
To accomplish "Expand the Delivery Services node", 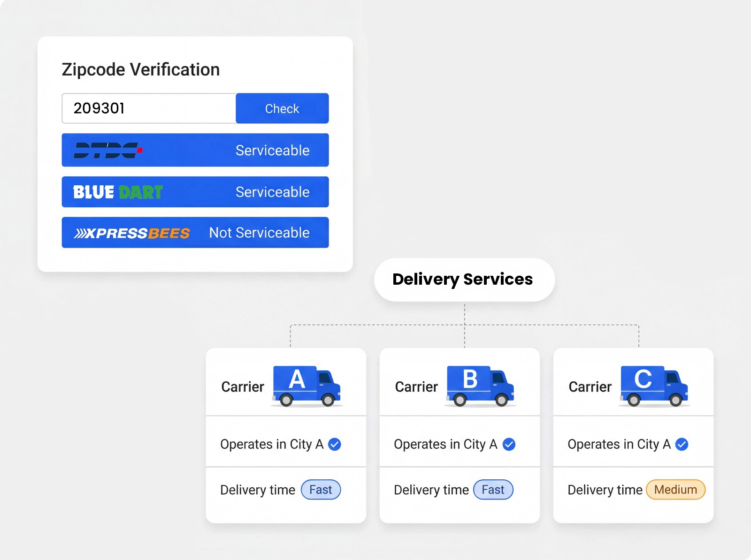I will point(463,279).
